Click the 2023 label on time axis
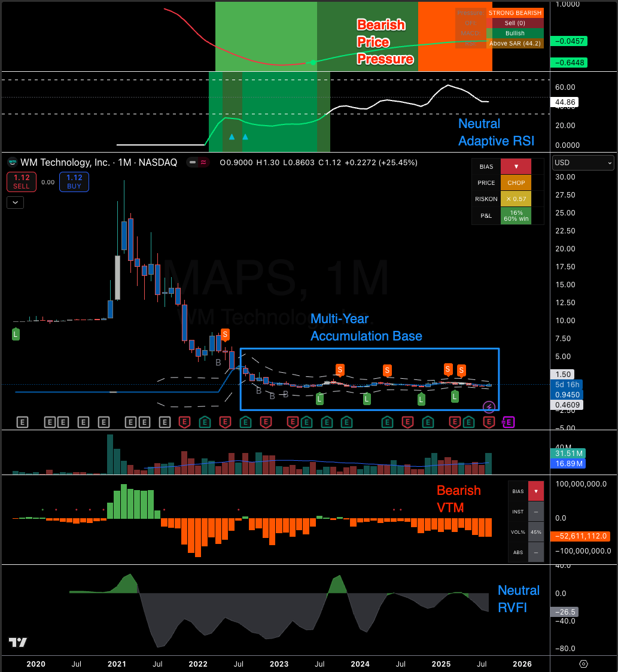 279,664
